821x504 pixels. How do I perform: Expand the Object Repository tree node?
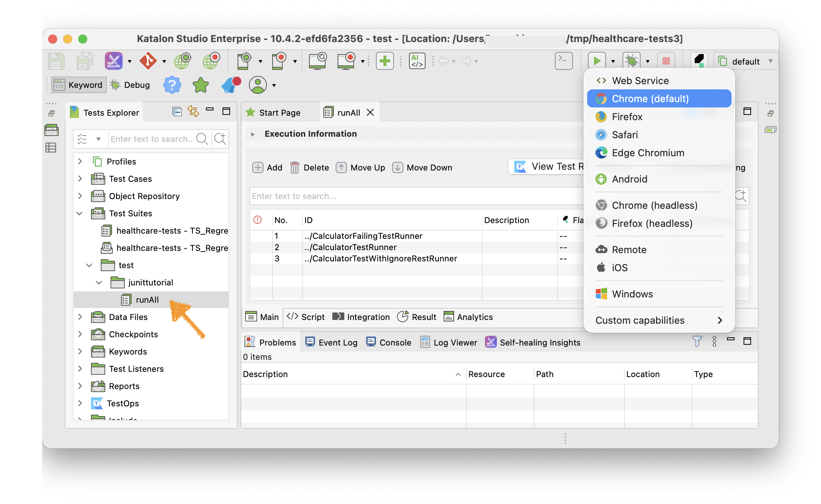[80, 196]
